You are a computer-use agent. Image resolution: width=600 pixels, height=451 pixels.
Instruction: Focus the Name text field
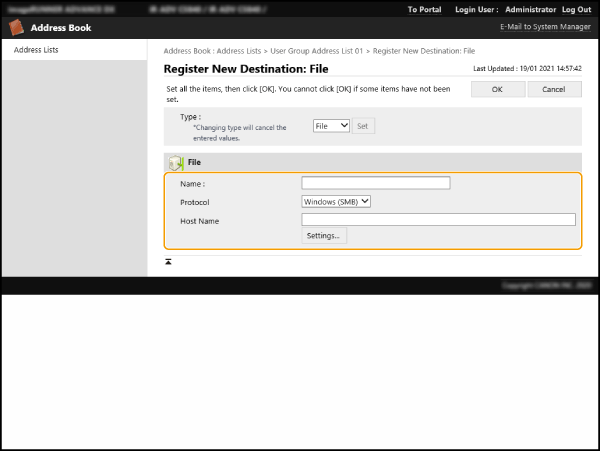[375, 183]
